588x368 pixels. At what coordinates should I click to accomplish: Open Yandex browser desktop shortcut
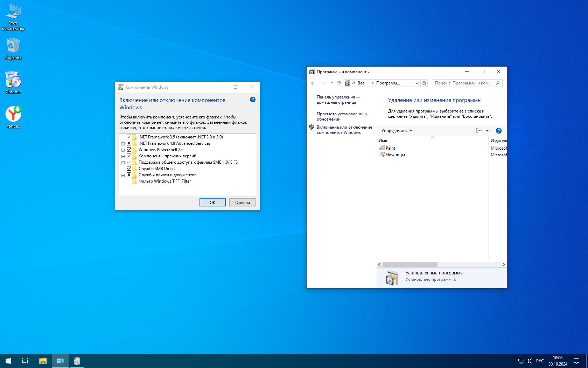13,115
